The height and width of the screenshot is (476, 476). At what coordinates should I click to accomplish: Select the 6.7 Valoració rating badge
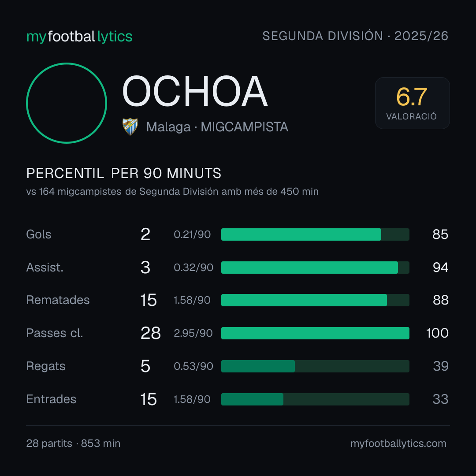click(x=412, y=103)
